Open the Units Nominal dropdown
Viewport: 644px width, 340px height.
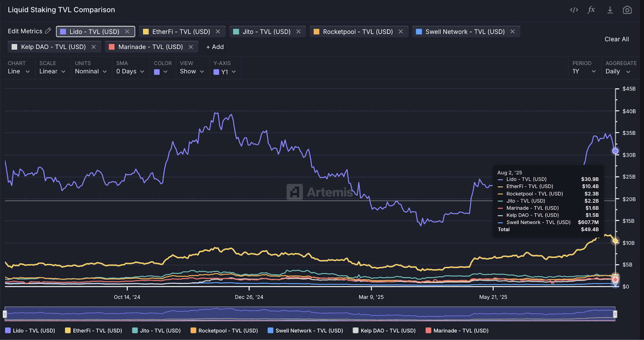coord(91,71)
